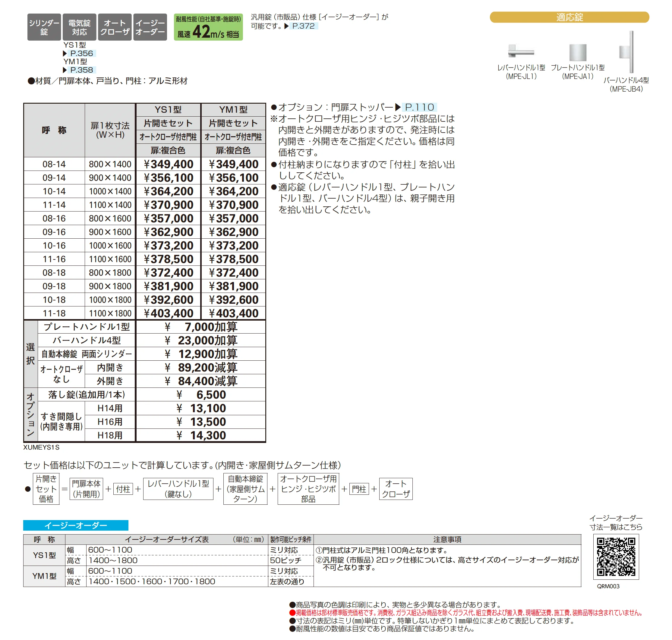This screenshot has width=672, height=640.
Task: Click the 電気錠対応 badge icon
Action: (79, 27)
